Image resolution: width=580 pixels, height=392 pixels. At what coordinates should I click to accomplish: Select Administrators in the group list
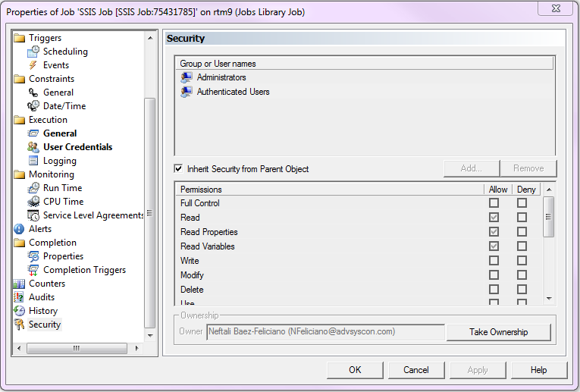[x=221, y=77]
